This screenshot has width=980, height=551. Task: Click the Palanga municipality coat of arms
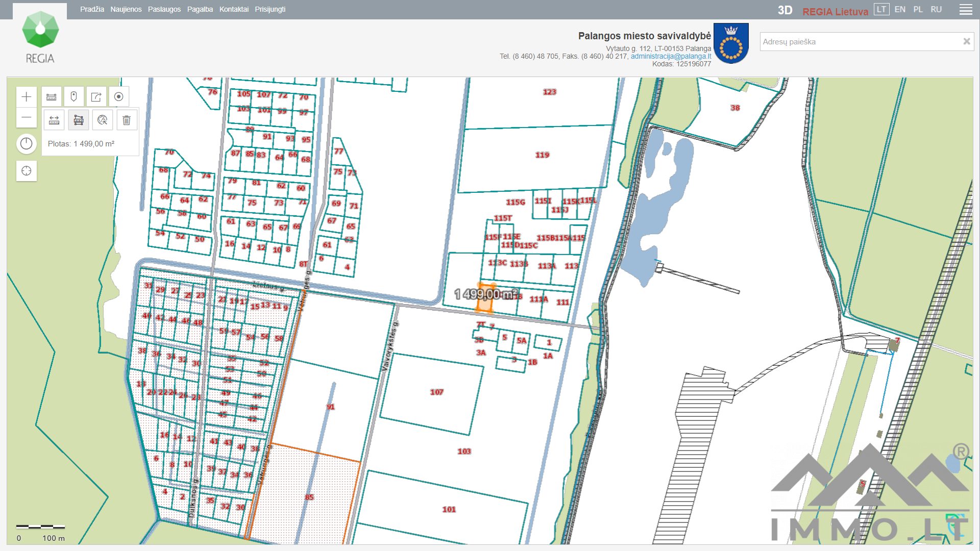pos(731,43)
